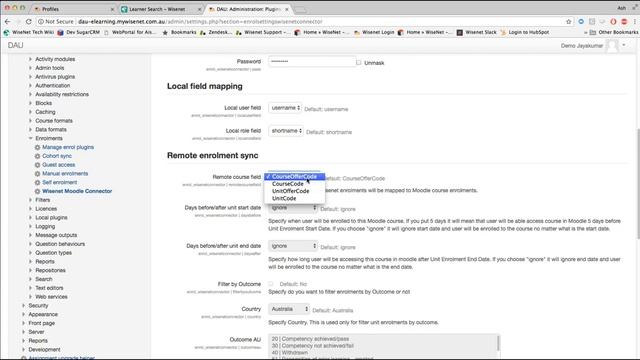This screenshot has width=640, height=360.
Task: Expand the Security tree node
Action: click(x=24, y=306)
